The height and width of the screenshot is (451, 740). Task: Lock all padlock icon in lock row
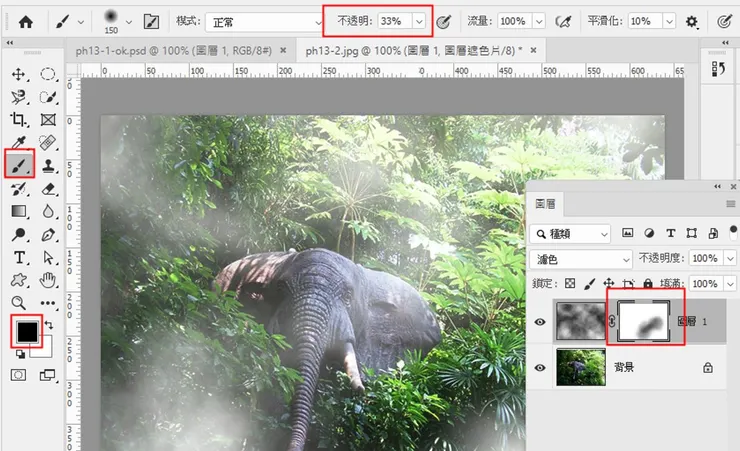pos(648,283)
